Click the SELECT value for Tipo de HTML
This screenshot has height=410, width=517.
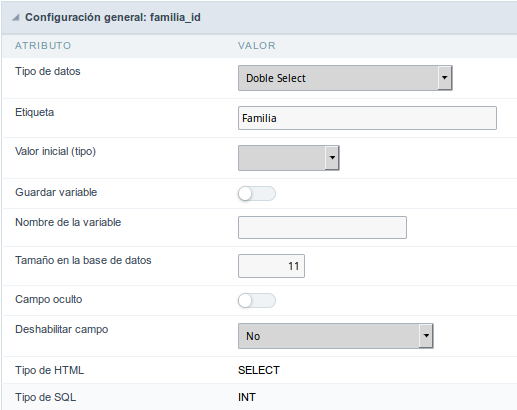(x=259, y=370)
